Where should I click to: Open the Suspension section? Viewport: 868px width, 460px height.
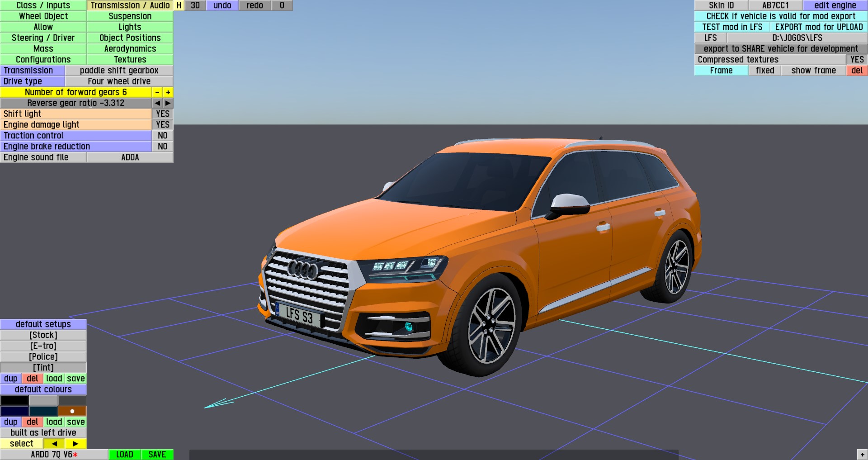tap(130, 16)
